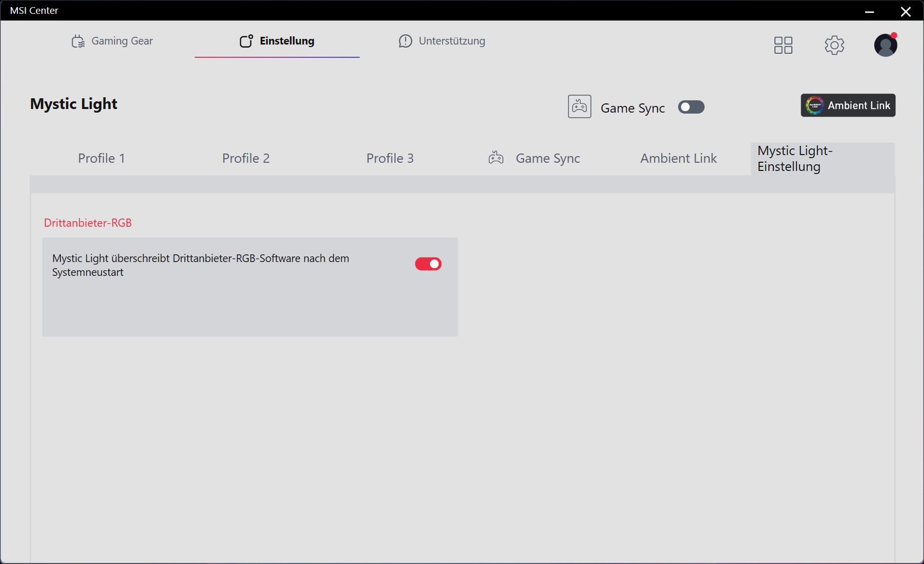
Task: Switch to Profile 2
Action: (246, 159)
